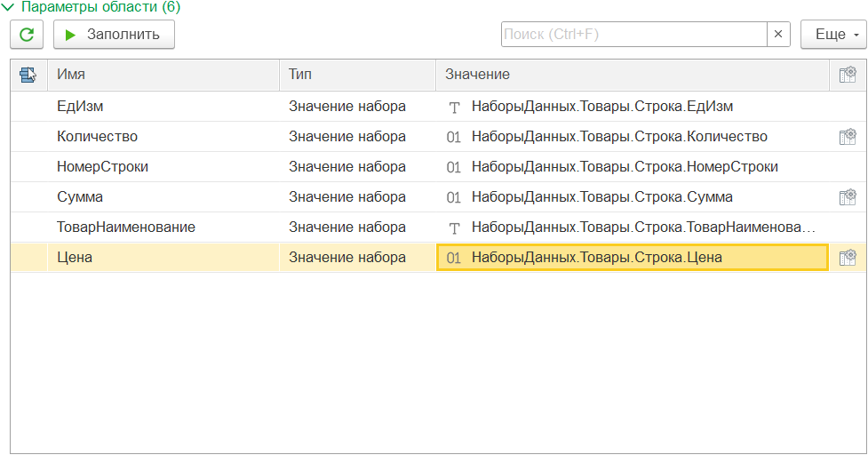This screenshot has height=455, width=868.
Task: Select the Цена name cell
Action: pos(163,258)
